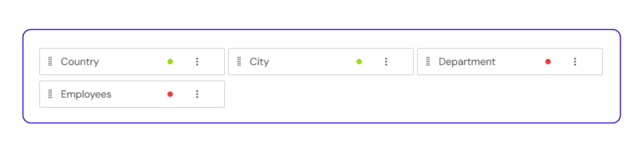This screenshot has height=149, width=644.
Task: Toggle the green status dot on Country
Action: point(170,61)
